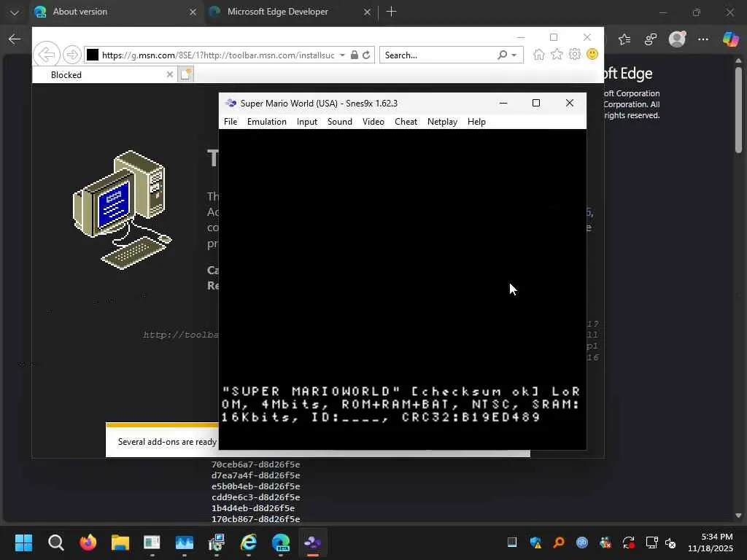Open the Edge Beta taskbar icon
747x560 pixels.
(x=281, y=542)
